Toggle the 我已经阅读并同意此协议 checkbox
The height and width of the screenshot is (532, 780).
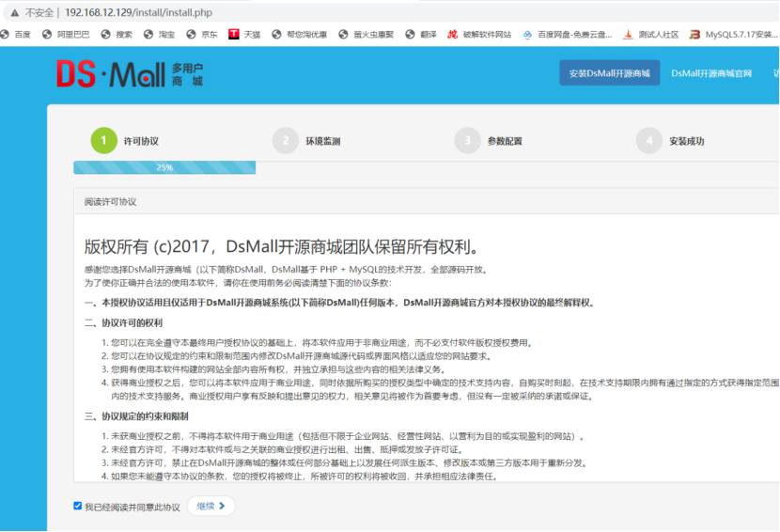pyautogui.click(x=78, y=506)
